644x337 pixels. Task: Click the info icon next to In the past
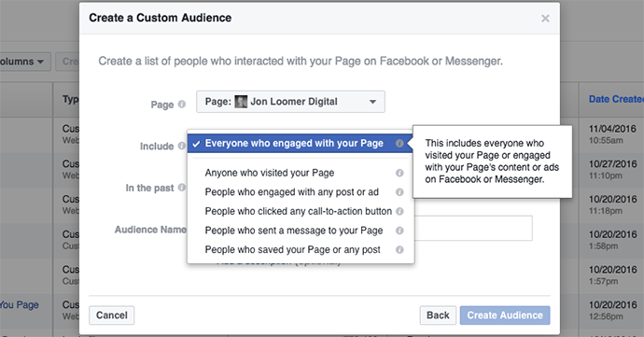click(x=182, y=188)
